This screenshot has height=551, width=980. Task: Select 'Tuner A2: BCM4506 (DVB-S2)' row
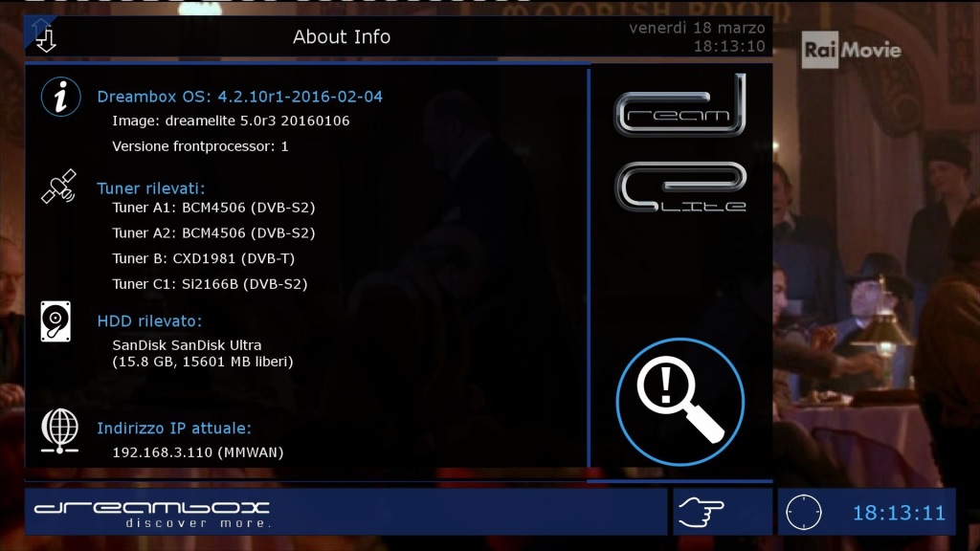tap(213, 233)
